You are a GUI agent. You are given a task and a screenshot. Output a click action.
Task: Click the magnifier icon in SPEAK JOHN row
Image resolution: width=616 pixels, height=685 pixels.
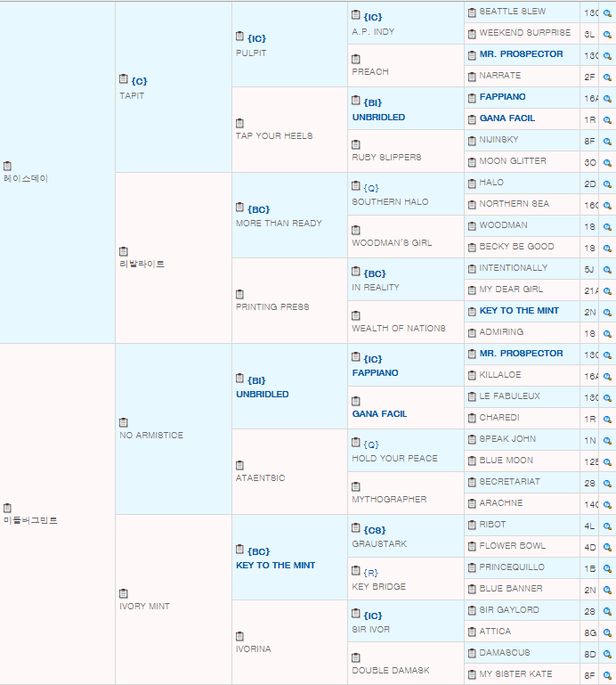tap(607, 441)
